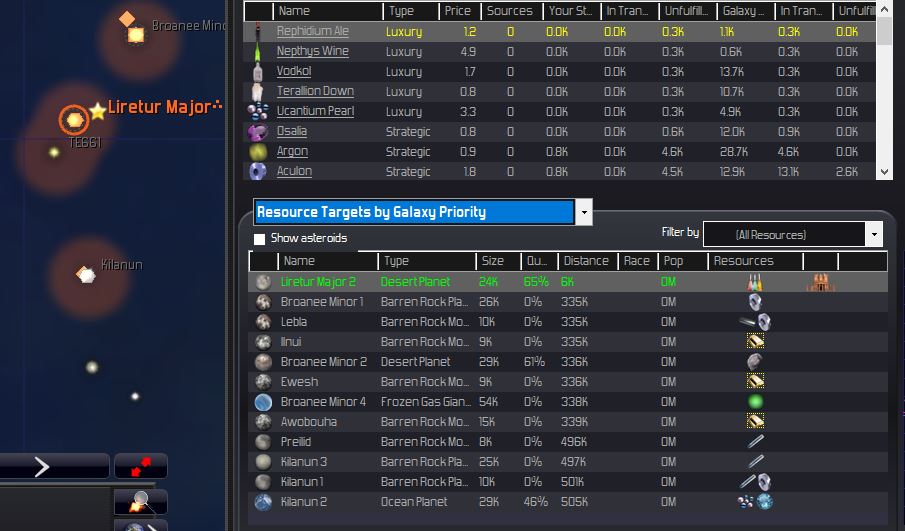Click the ocean planet icon beside Kilanun 2
Viewport: 905px width, 531px height.
(263, 502)
